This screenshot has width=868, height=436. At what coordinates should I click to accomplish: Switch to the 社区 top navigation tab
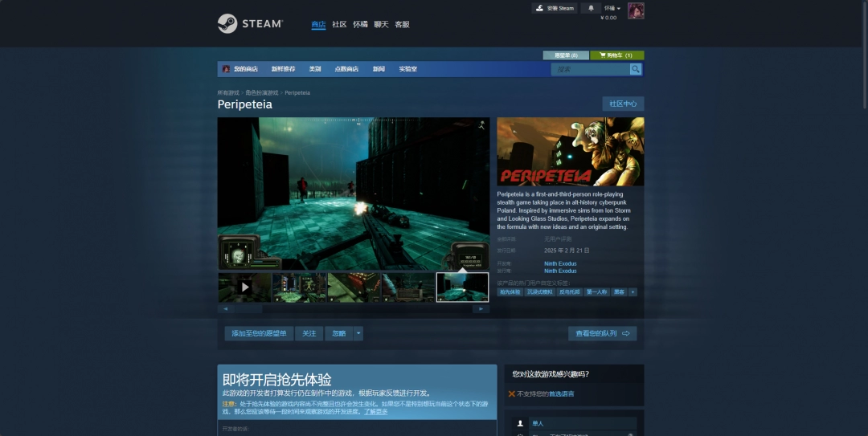pyautogui.click(x=339, y=24)
